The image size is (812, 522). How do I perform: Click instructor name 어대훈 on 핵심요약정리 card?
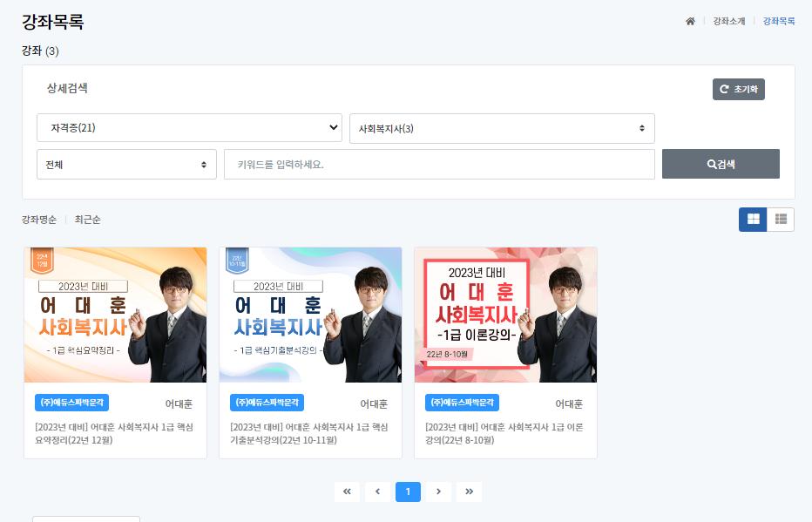pyautogui.click(x=179, y=404)
